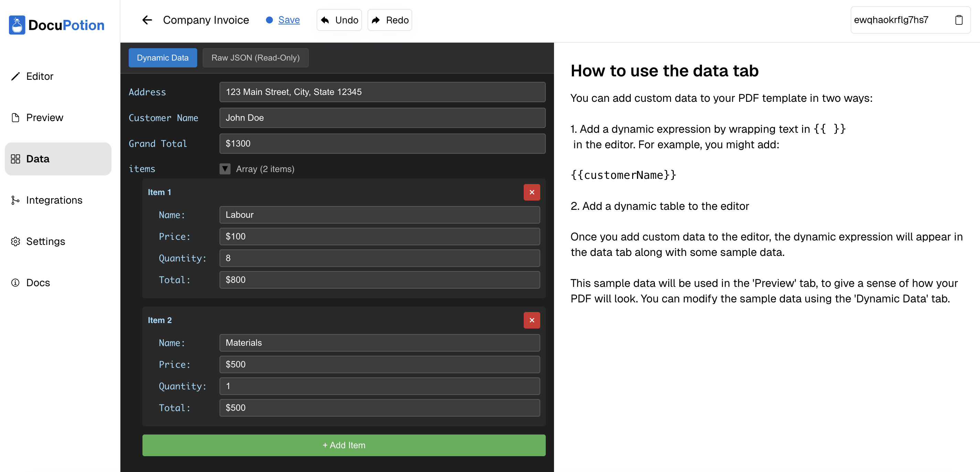Select the Dynamic Data tab

[x=162, y=58]
